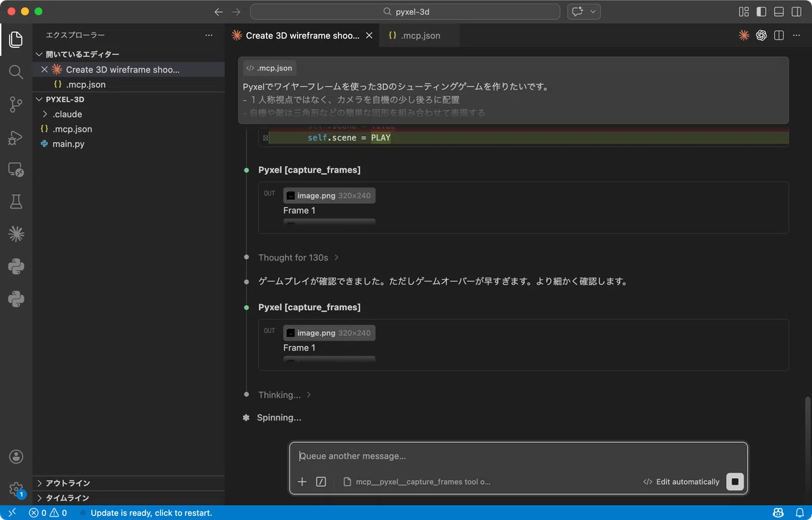The width and height of the screenshot is (812, 520).
Task: Open the first Python icon in activity bar
Action: [x=16, y=267]
